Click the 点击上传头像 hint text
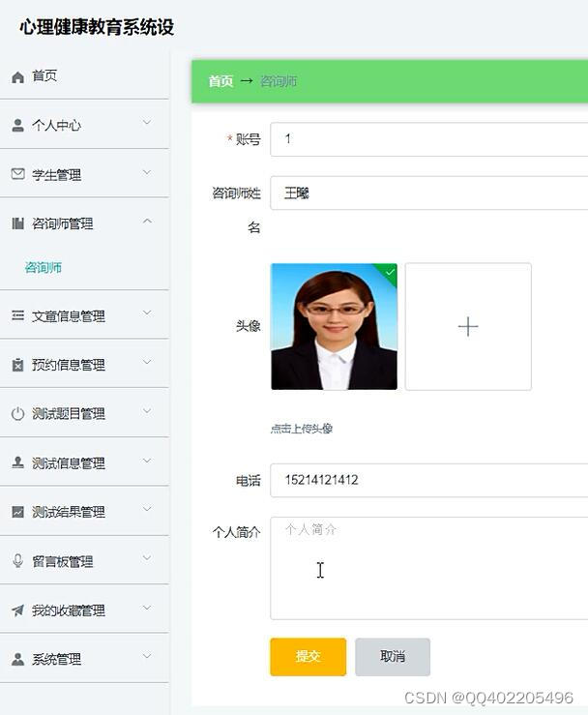The width and height of the screenshot is (588, 715). click(x=302, y=429)
